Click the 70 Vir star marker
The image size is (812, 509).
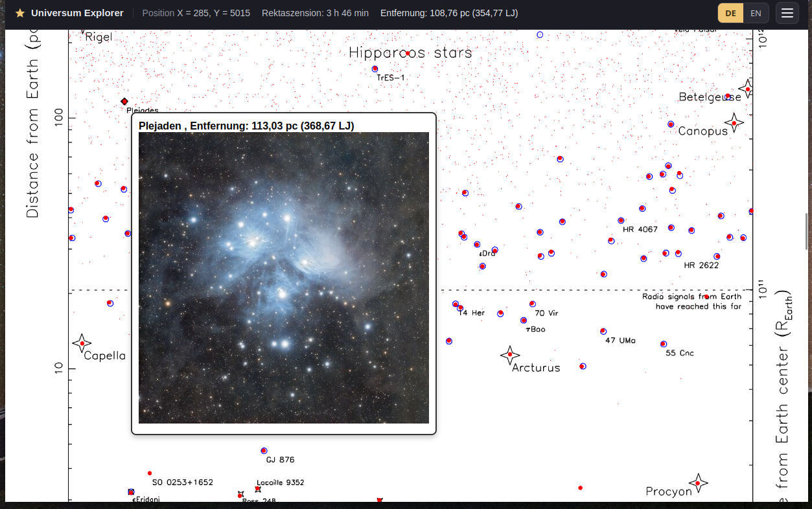(533, 304)
